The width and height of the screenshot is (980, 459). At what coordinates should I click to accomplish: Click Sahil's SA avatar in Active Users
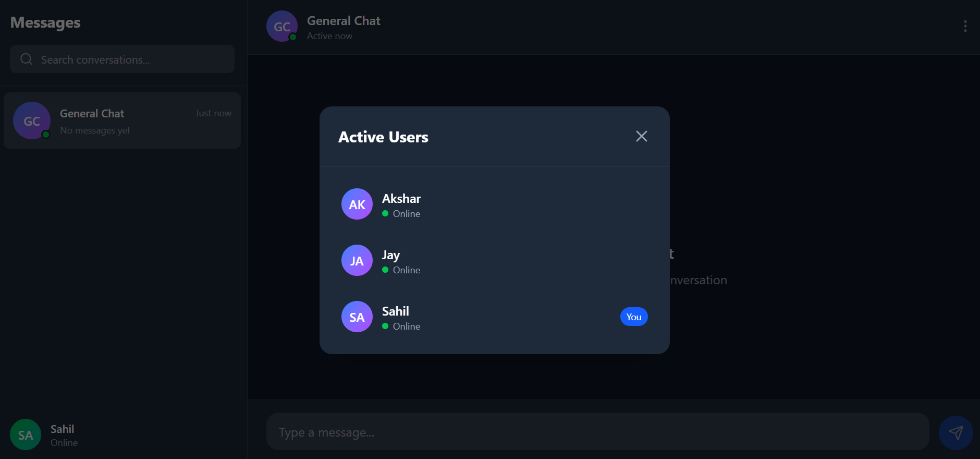[x=357, y=317]
